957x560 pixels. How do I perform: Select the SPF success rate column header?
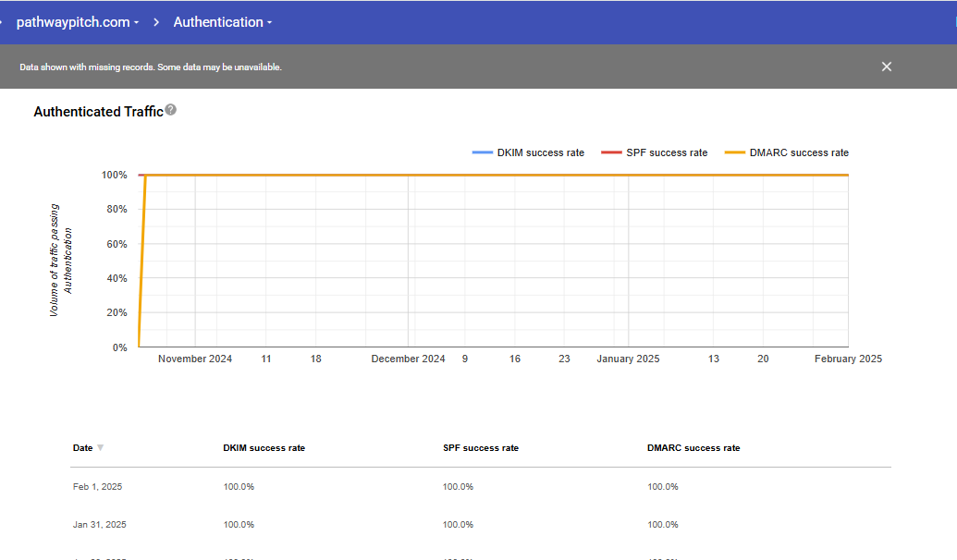coord(481,448)
